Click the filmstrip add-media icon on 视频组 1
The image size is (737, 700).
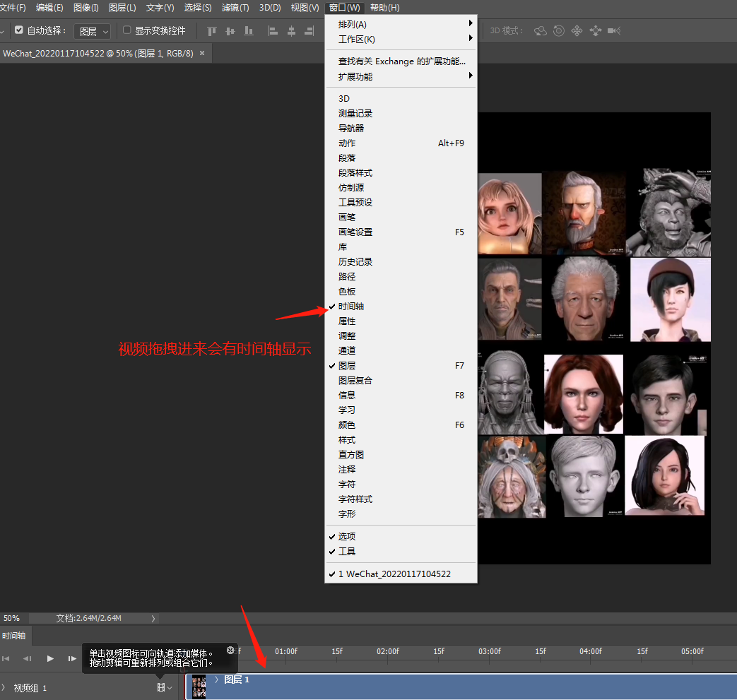tap(161, 687)
